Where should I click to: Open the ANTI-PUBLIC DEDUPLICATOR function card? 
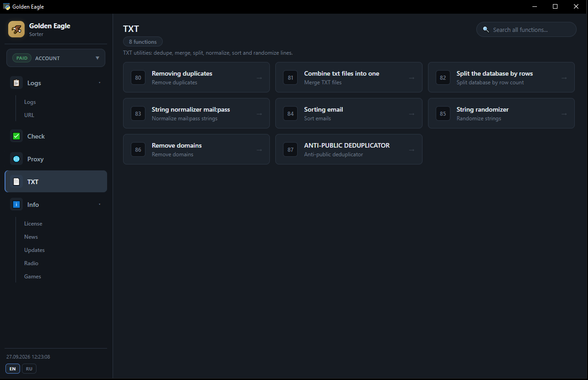click(x=349, y=149)
